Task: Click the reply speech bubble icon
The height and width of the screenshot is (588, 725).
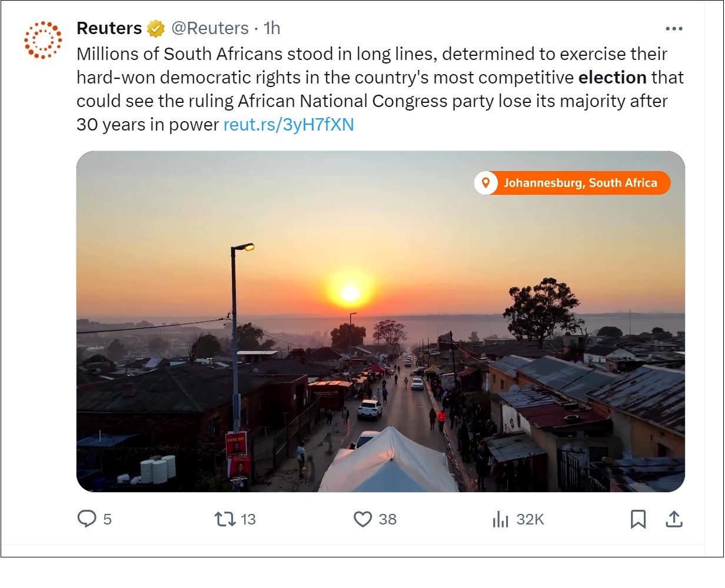Action: (x=87, y=519)
